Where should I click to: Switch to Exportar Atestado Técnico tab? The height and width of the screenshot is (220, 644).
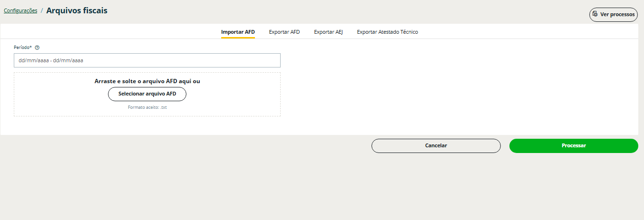[387, 32]
